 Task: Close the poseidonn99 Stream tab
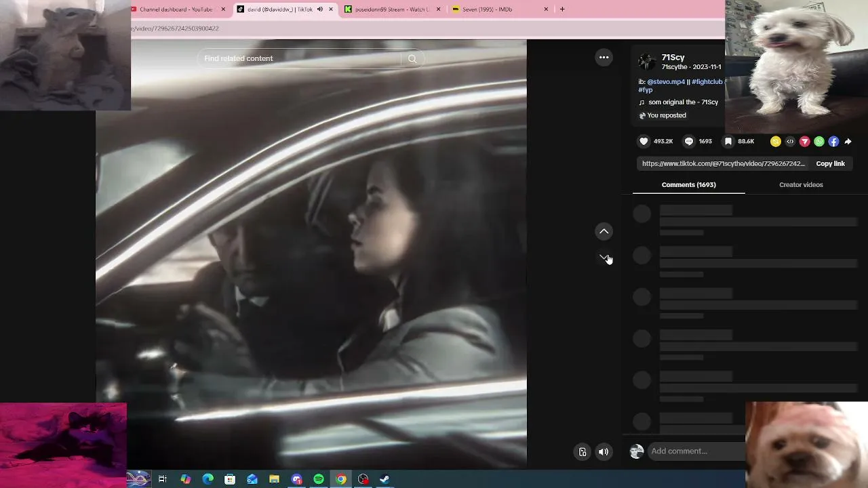point(438,9)
